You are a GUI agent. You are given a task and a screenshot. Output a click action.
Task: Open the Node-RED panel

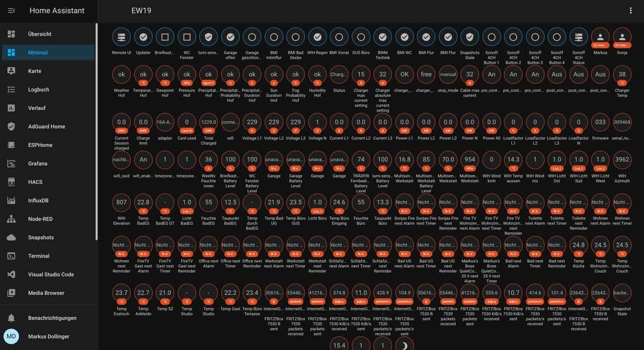click(x=40, y=219)
